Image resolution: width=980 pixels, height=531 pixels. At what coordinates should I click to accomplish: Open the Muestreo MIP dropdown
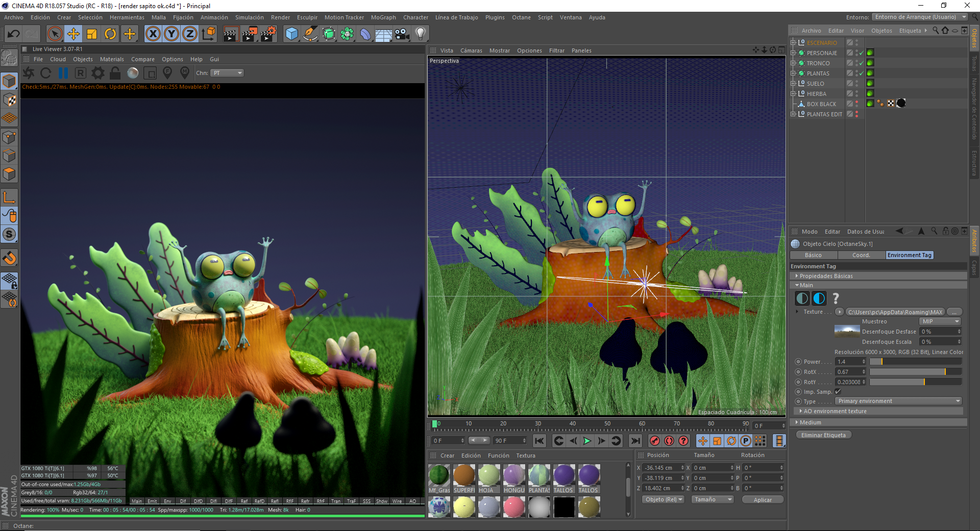coord(940,321)
